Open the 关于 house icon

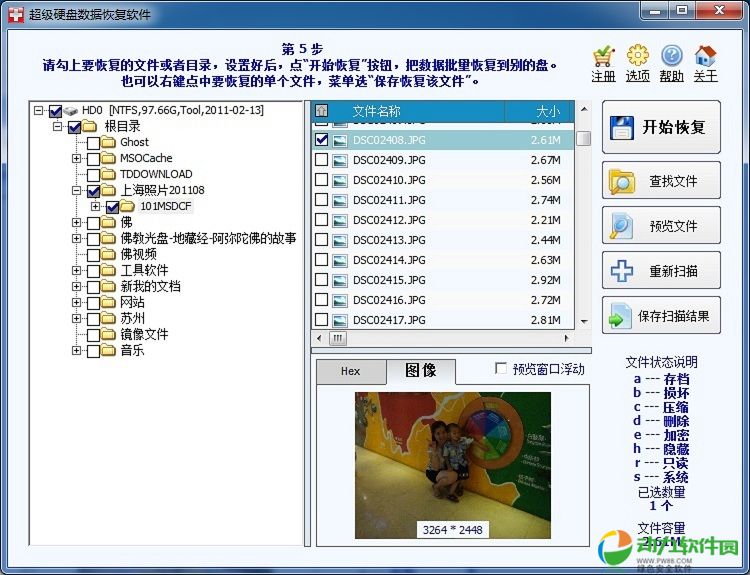coord(705,55)
